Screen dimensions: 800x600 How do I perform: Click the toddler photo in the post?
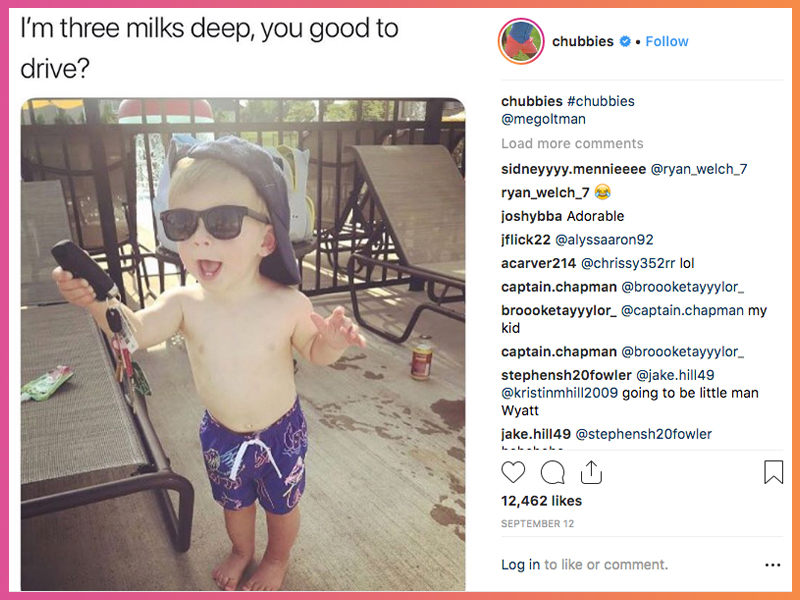(x=243, y=344)
